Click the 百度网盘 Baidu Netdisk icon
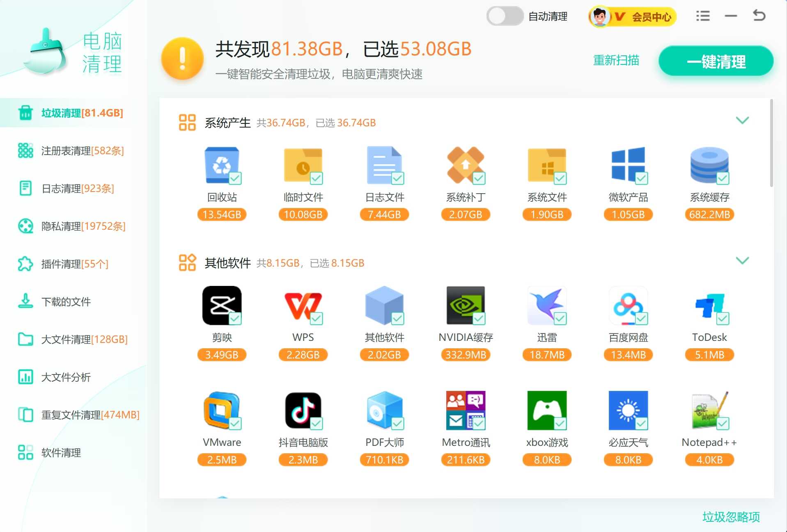787x532 pixels. coord(628,305)
